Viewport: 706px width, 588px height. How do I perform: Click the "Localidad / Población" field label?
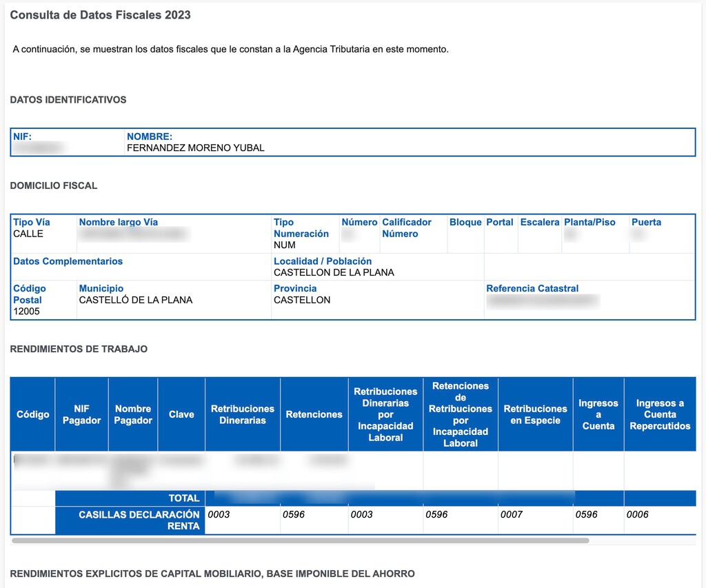pyautogui.click(x=323, y=261)
